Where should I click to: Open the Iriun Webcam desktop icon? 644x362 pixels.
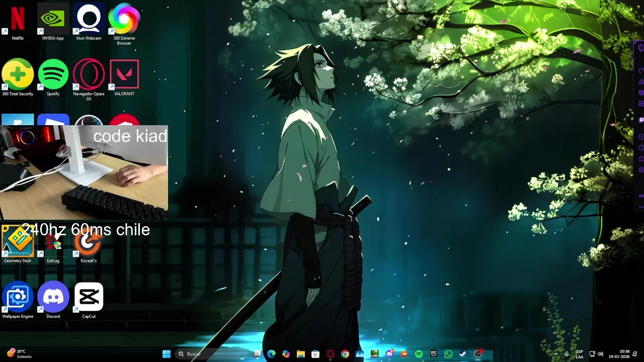89,22
